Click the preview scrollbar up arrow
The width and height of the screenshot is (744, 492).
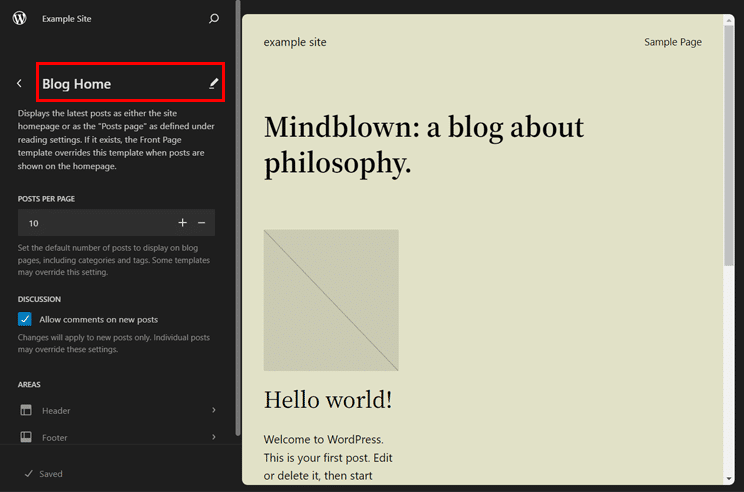(x=729, y=20)
